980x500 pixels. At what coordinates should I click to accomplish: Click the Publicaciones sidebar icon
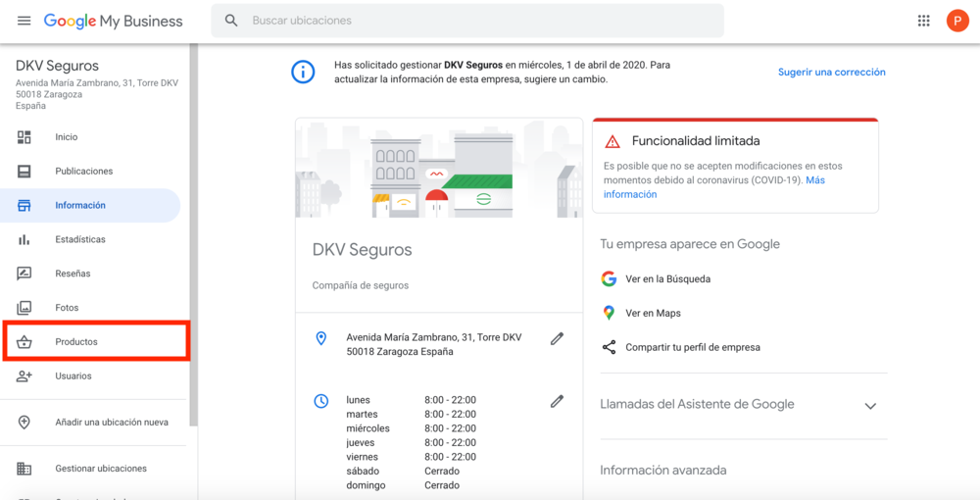24,172
